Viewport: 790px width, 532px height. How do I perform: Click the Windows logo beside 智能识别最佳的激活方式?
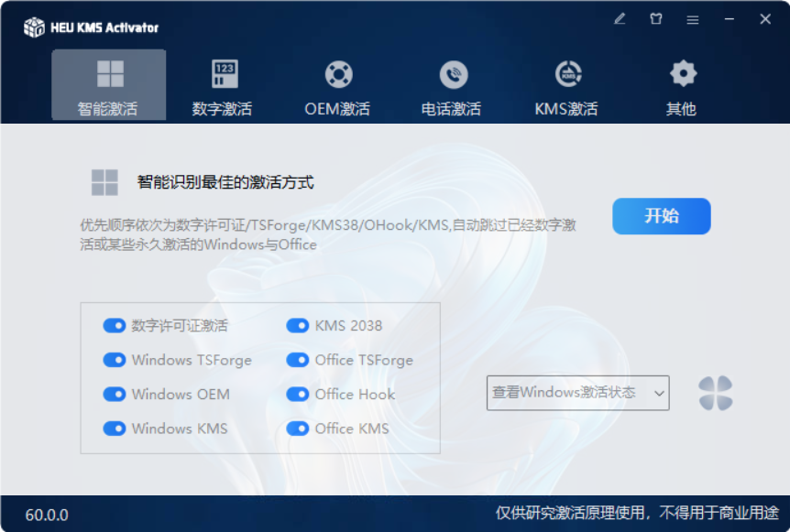104,182
